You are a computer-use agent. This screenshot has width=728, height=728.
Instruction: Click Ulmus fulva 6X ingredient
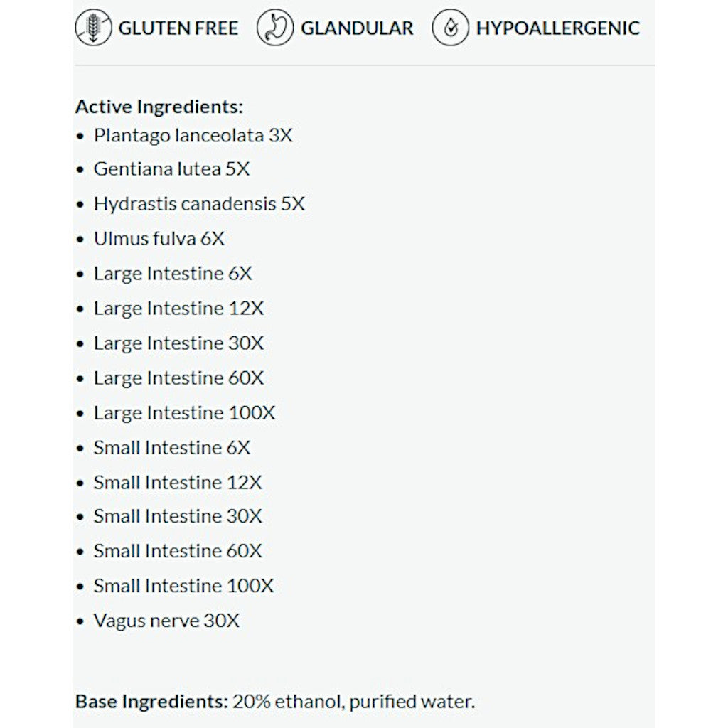159,239
